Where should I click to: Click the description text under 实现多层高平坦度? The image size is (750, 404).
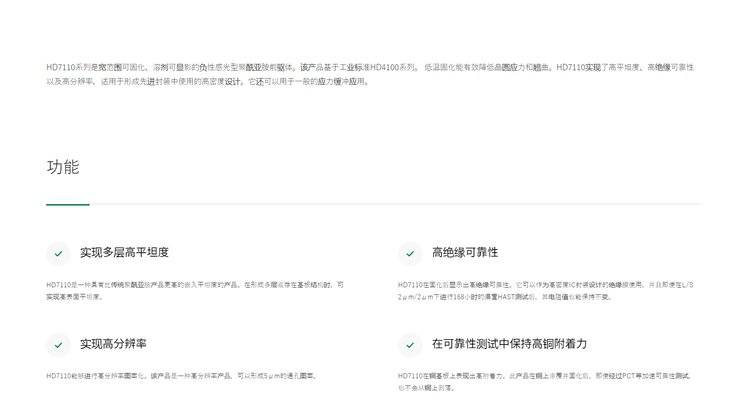195,291
